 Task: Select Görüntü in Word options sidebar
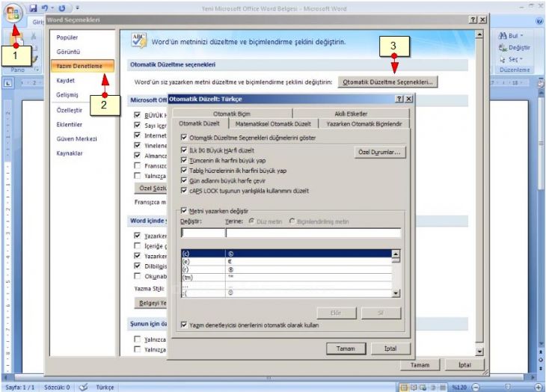(x=68, y=52)
